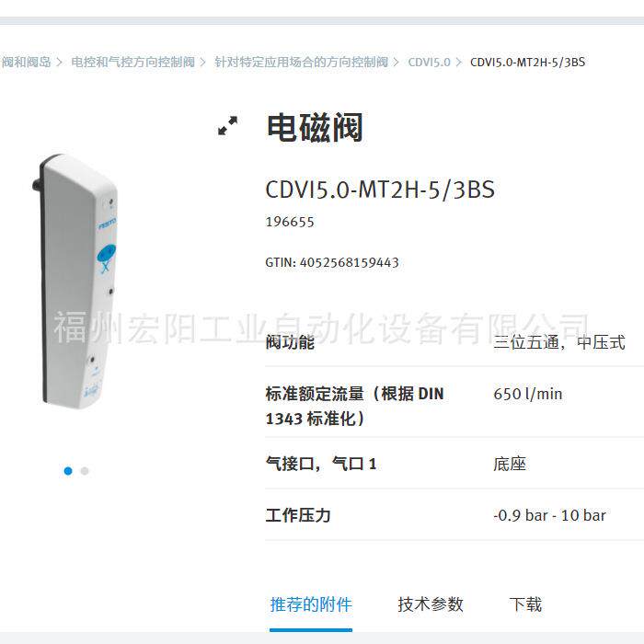This screenshot has height=644, width=644.
Task: Click the chevron after 电控和气控方向控制阀 breadcrumb
Action: coord(203,63)
